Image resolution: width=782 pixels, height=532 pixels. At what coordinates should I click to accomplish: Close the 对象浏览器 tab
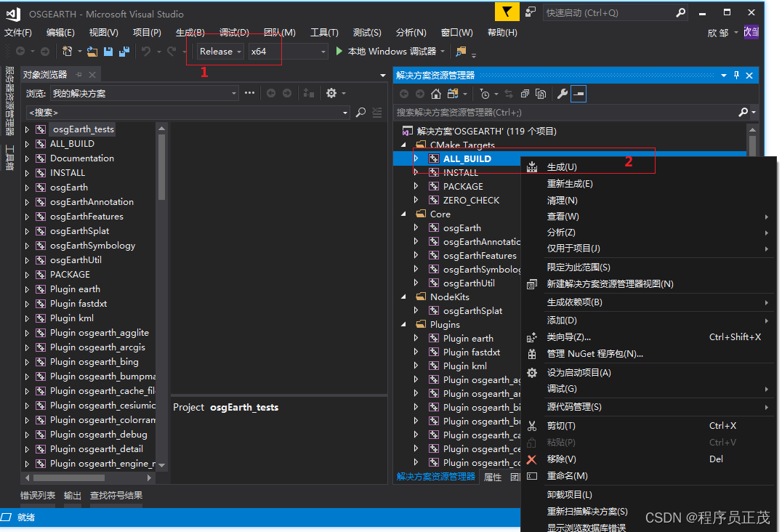pyautogui.click(x=92, y=75)
